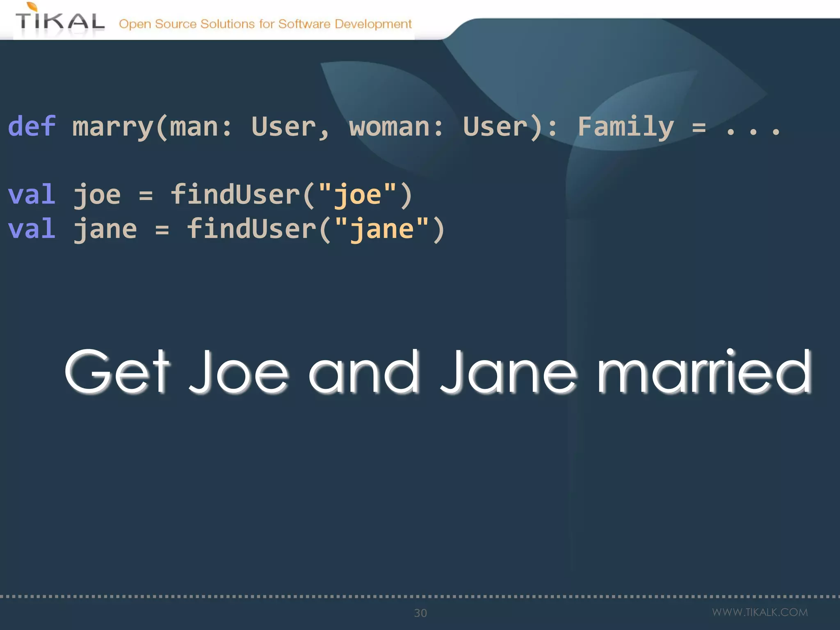Click the slide number 30
The width and height of the screenshot is (840, 630).
[x=420, y=613]
